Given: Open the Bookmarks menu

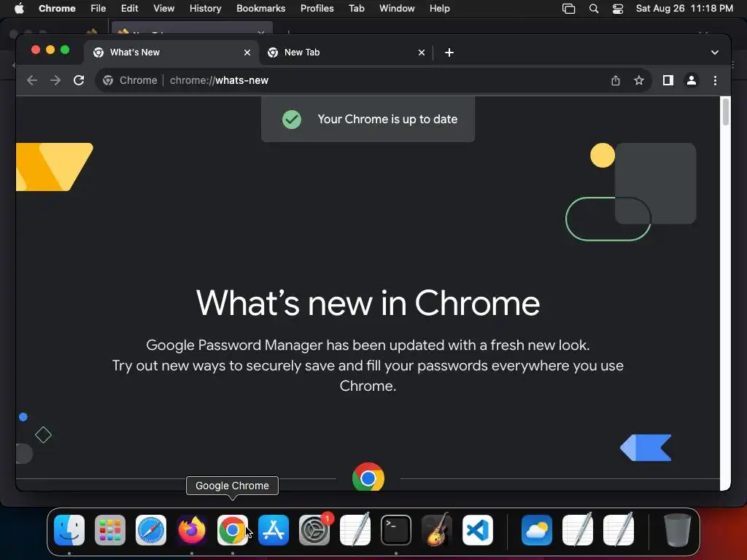Looking at the screenshot, I should point(260,9).
